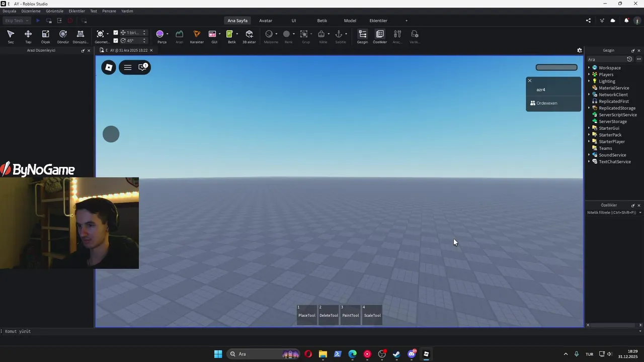Click the Explorer search history icon
This screenshot has height=362, width=644.
pos(629,59)
